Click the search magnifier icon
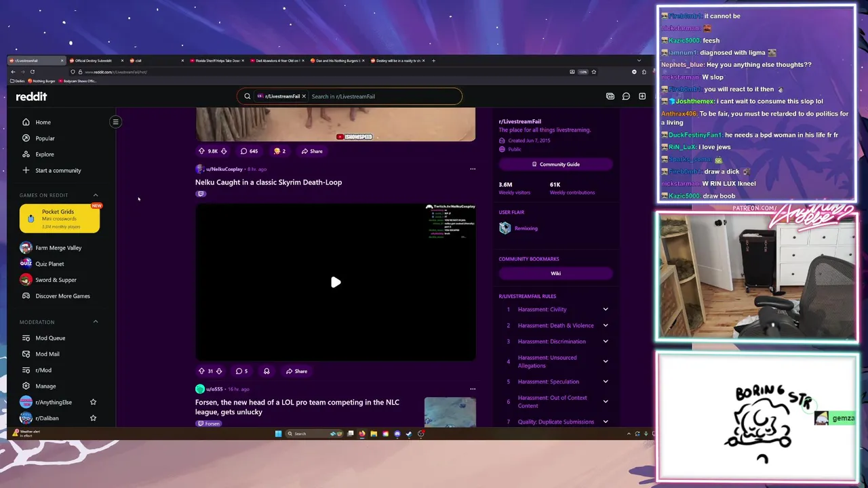Image resolution: width=868 pixels, height=488 pixels. pos(247,96)
